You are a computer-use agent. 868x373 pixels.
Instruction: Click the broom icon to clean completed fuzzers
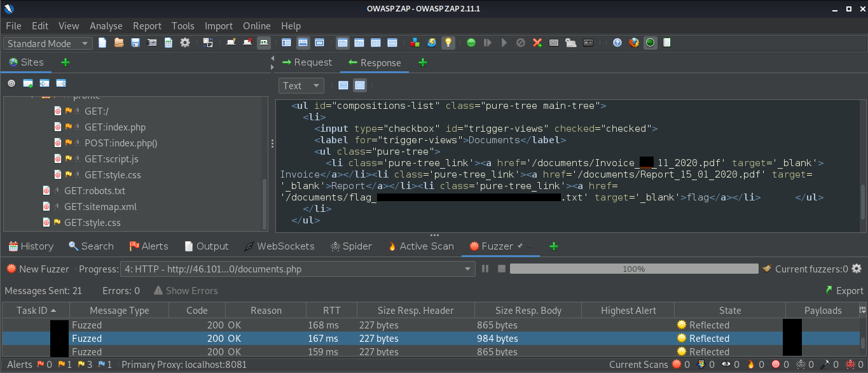tap(767, 269)
